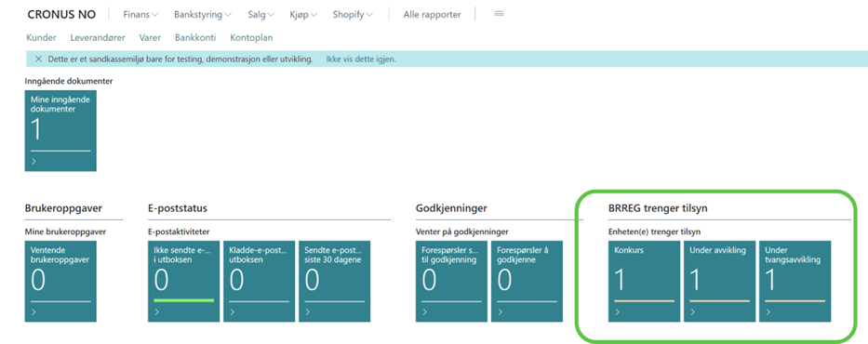Open Alle rapporter
868x344 pixels.
432,14
